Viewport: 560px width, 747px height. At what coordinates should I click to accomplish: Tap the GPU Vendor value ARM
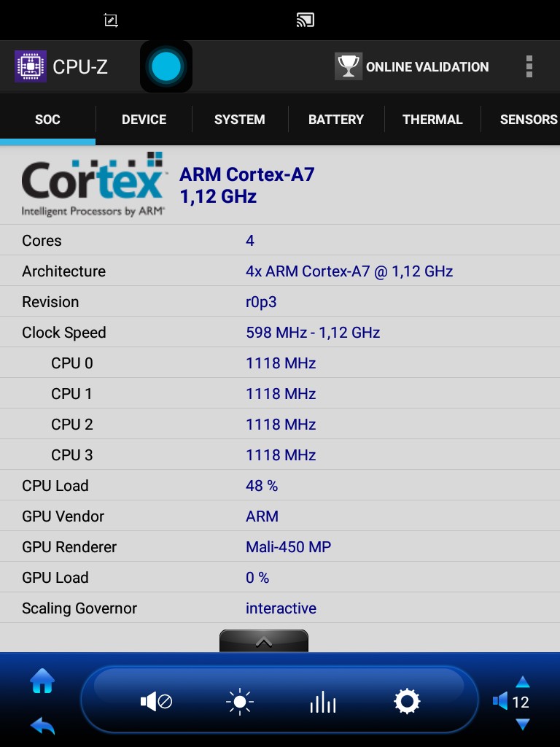(x=262, y=516)
